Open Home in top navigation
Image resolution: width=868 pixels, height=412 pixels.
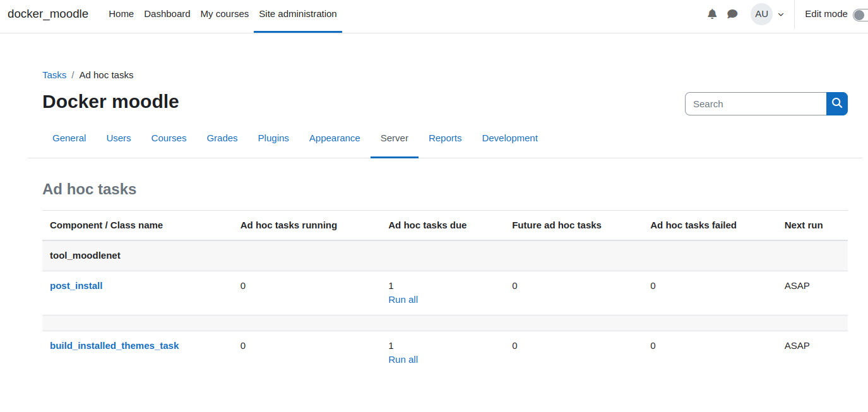121,14
